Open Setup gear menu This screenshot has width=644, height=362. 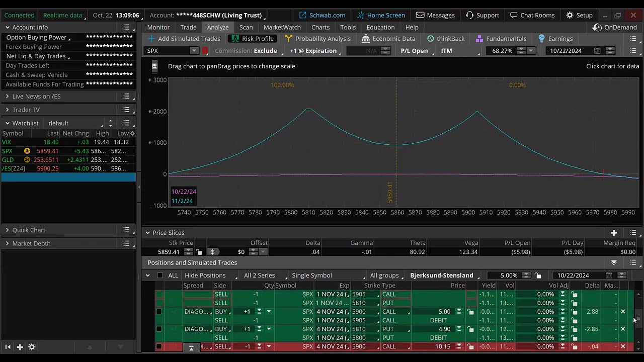[579, 15]
